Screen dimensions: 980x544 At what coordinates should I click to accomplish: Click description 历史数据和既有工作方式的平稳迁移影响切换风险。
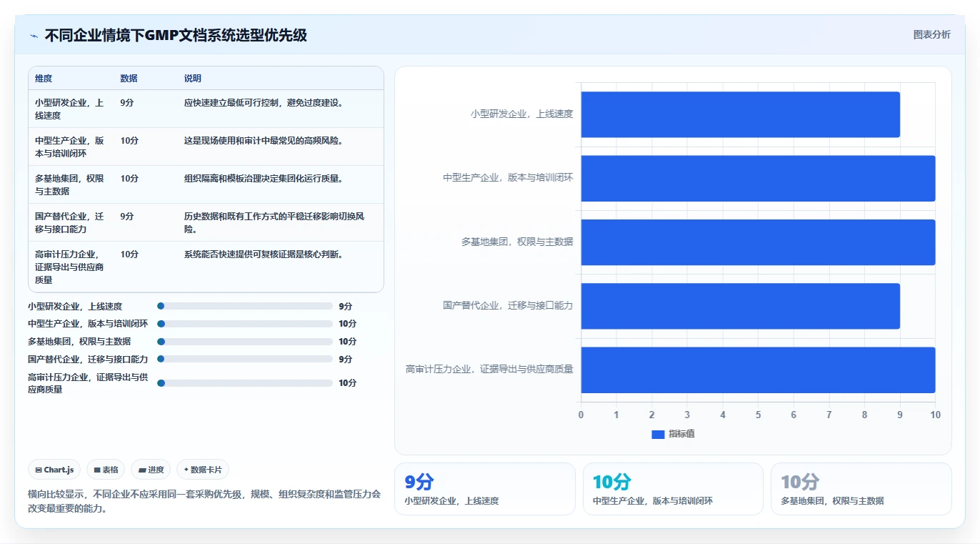click(274, 222)
